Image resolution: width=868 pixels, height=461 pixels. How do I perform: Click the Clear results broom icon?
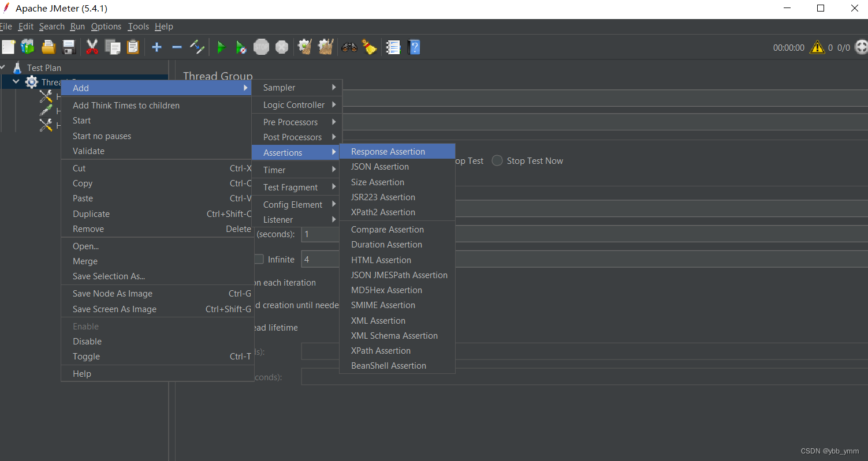pos(305,47)
